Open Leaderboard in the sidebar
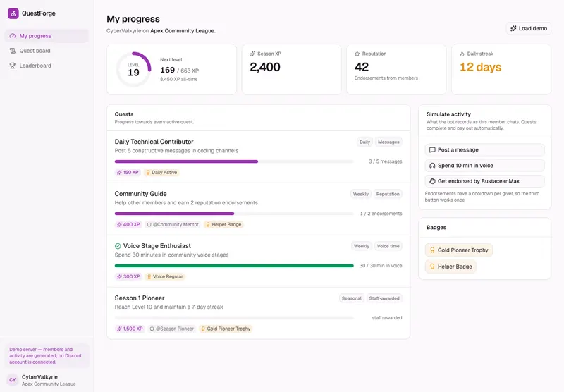 [x=47, y=66]
